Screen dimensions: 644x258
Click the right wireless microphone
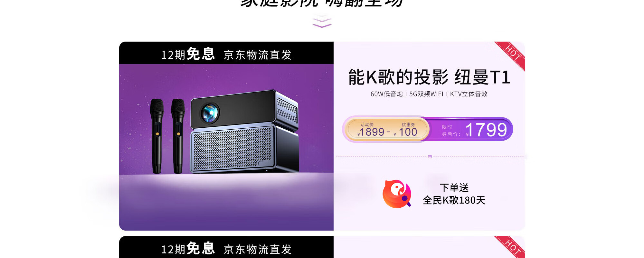178,136
